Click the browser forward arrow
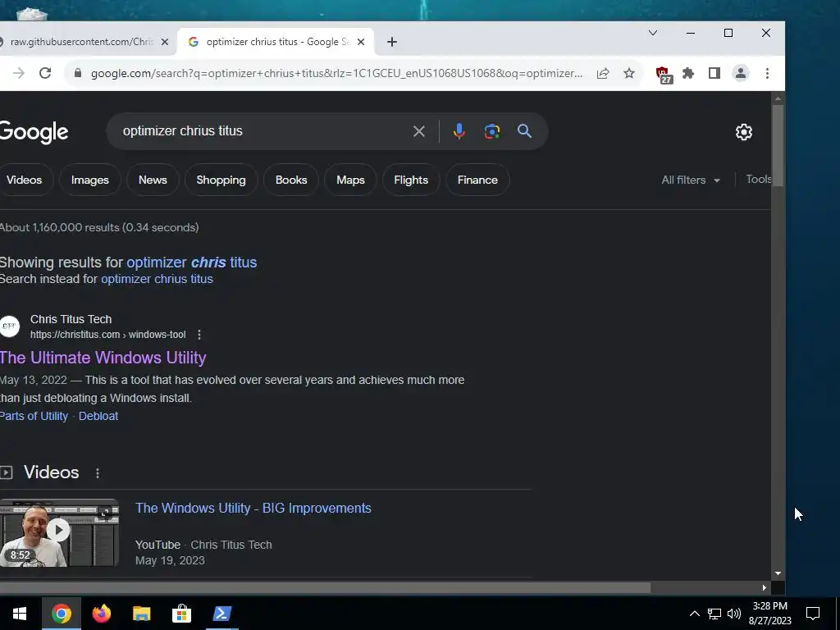 click(x=19, y=73)
